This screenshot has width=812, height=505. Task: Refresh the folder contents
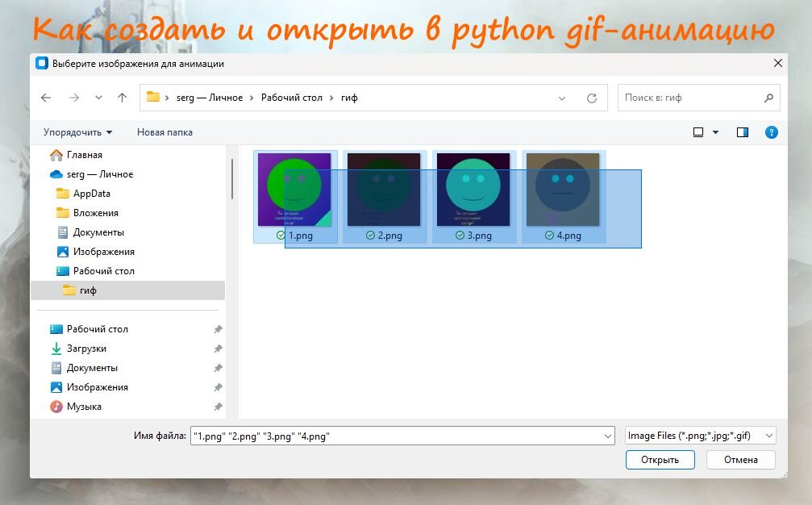[591, 98]
